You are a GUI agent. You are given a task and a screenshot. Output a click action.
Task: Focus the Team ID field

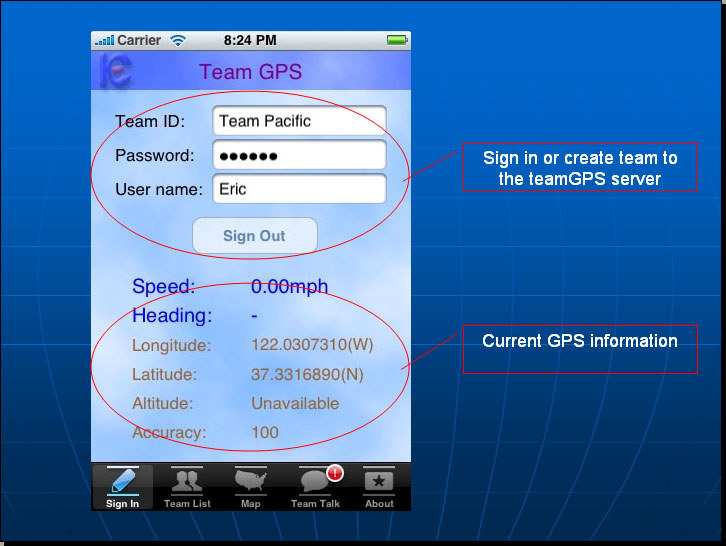click(299, 121)
